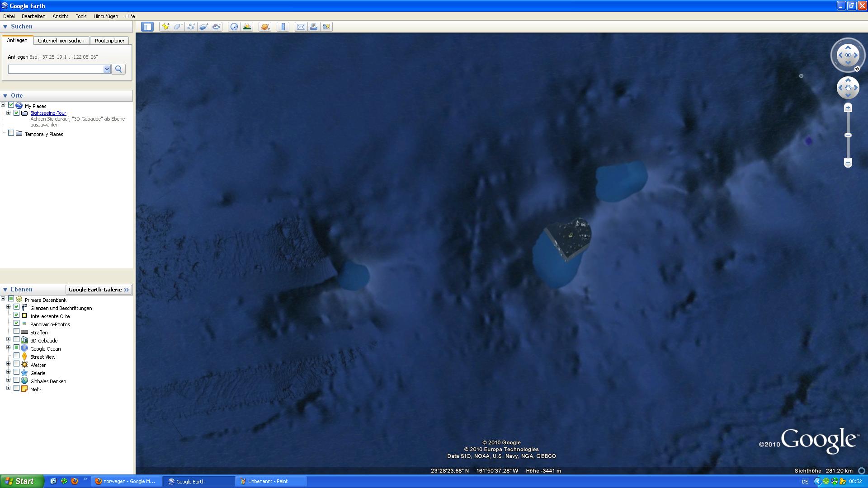Add a polygon using the toolbar
The height and width of the screenshot is (488, 868).
pyautogui.click(x=178, y=27)
